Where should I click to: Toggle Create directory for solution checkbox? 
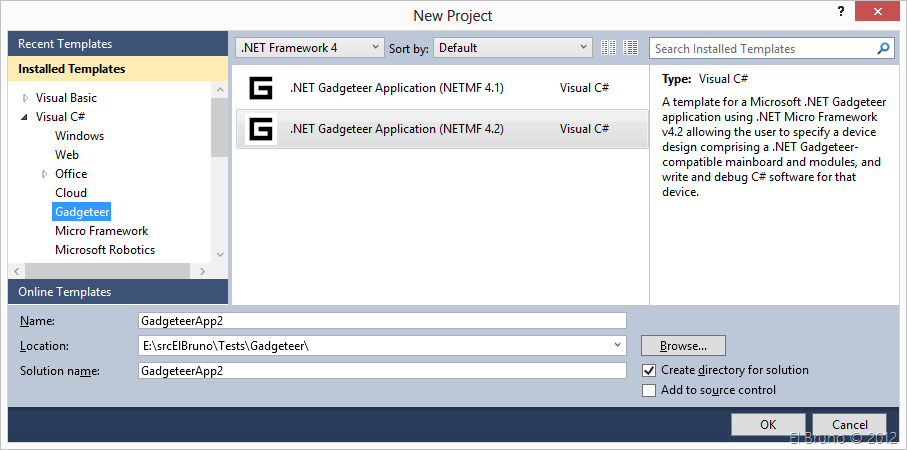tap(649, 370)
